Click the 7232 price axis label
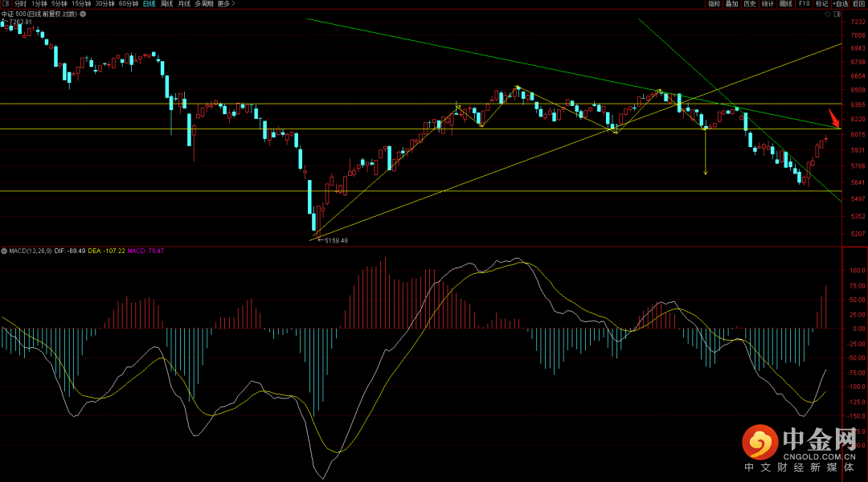This screenshot has width=868, height=482. [x=858, y=22]
